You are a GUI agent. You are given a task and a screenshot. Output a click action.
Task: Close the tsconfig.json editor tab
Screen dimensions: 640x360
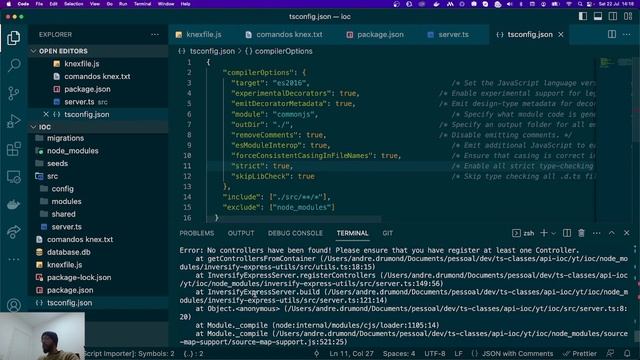(561, 35)
